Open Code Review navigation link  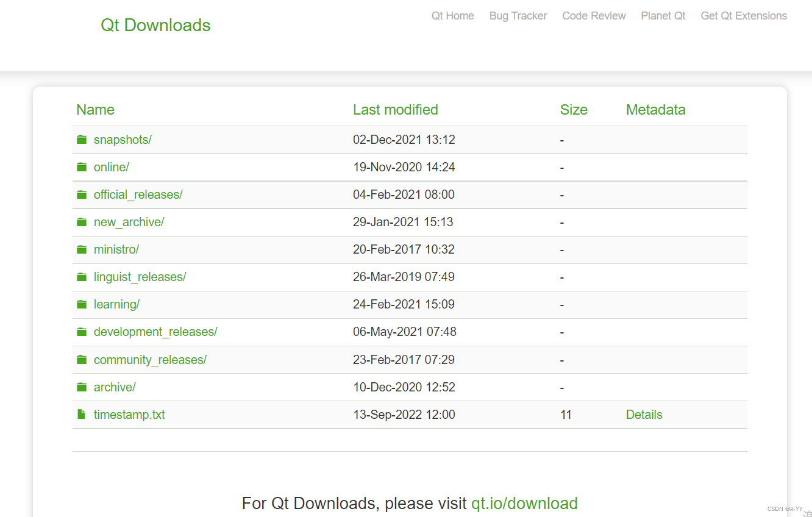pyautogui.click(x=594, y=16)
